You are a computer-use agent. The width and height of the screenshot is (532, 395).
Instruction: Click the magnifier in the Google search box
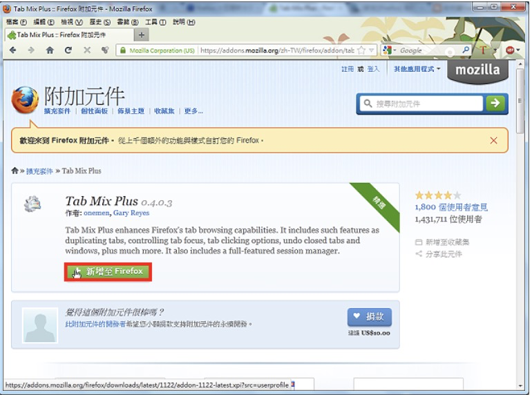[466, 50]
